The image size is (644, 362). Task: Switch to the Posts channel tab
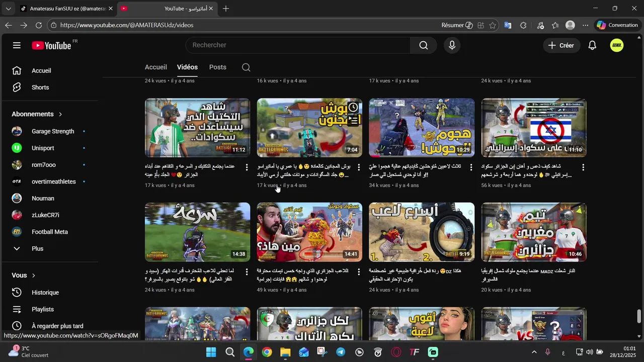point(218,67)
